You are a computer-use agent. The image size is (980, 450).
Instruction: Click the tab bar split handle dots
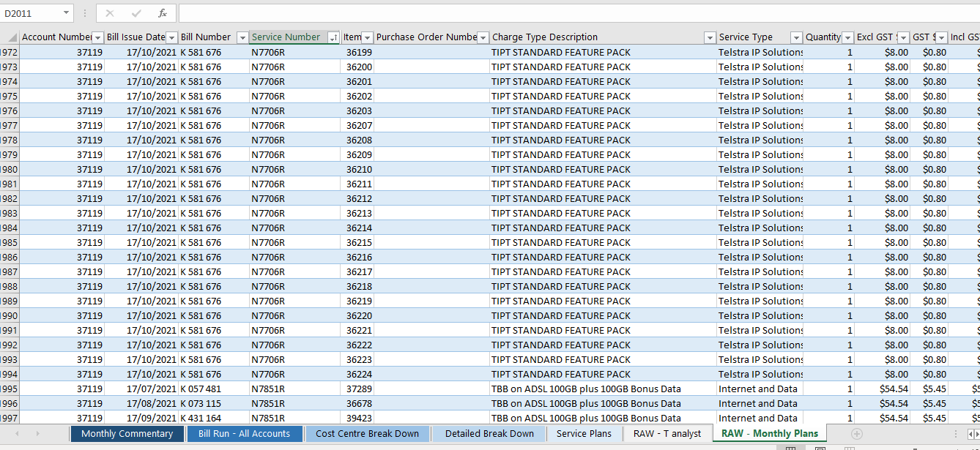pos(956,434)
